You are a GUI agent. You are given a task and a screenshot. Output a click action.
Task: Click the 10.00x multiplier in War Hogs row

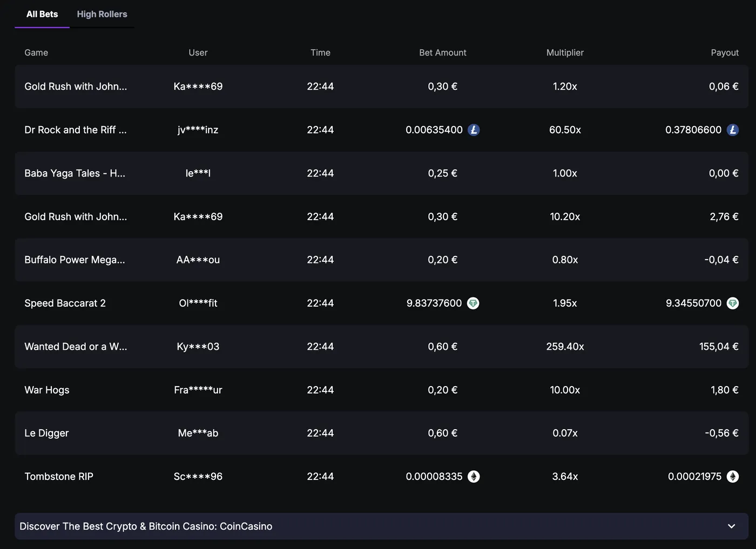click(x=565, y=390)
